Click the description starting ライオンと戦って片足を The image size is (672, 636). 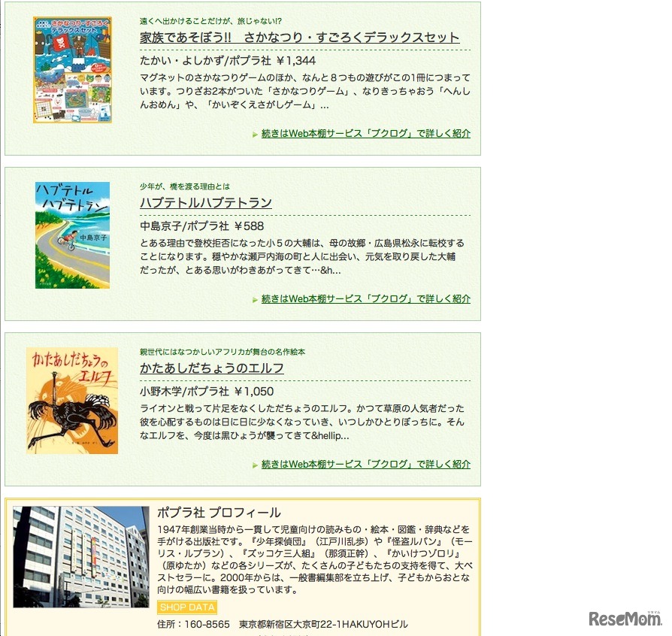pyautogui.click(x=302, y=422)
